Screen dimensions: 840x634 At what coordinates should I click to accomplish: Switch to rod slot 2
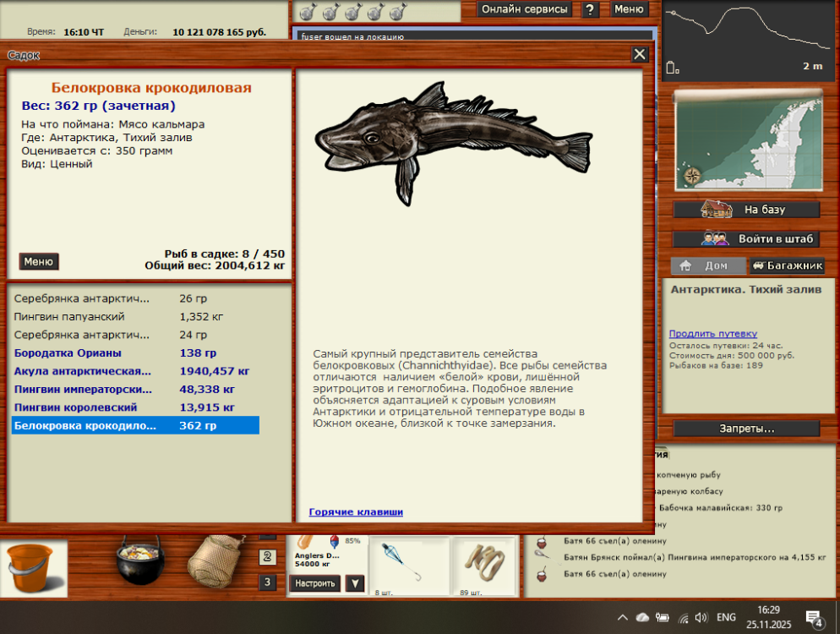pos(268,558)
